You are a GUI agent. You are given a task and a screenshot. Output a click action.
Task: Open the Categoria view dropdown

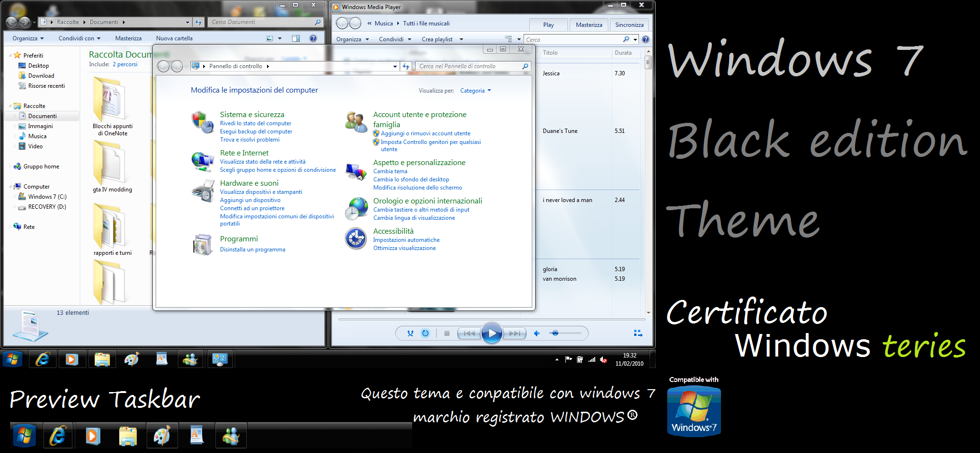pyautogui.click(x=475, y=90)
